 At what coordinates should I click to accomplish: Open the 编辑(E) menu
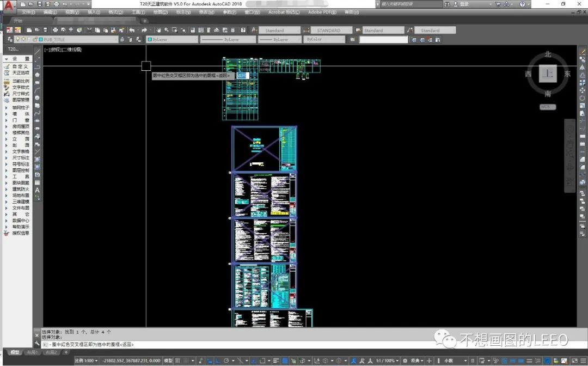click(50, 13)
